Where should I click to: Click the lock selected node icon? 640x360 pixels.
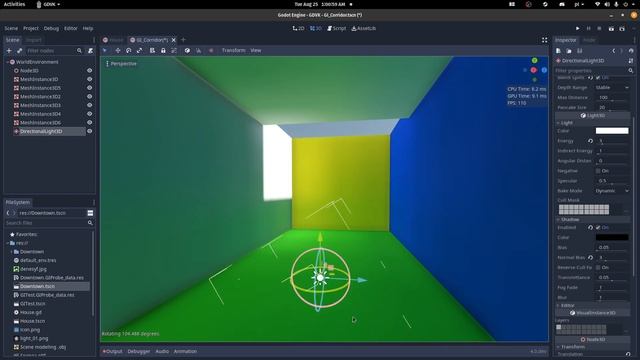coord(163,51)
